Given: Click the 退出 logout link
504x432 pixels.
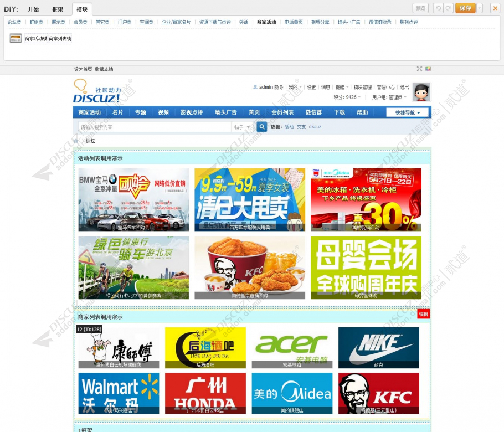Looking at the screenshot, I should (x=404, y=87).
